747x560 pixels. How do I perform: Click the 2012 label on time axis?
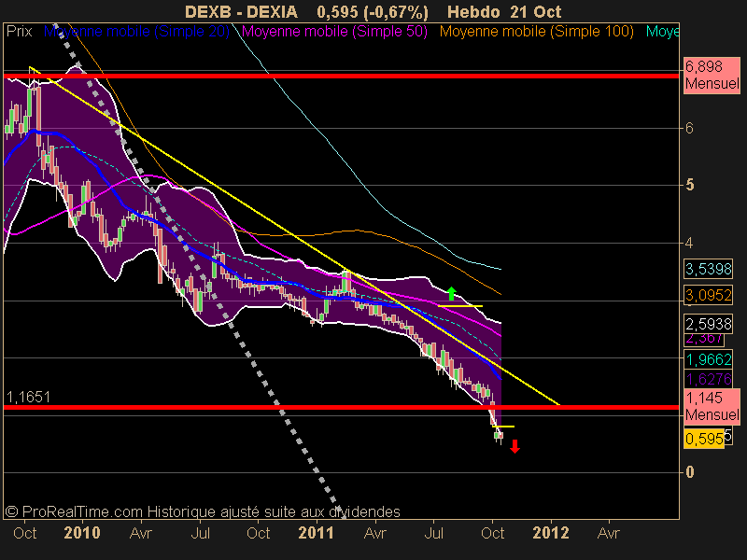click(x=551, y=533)
